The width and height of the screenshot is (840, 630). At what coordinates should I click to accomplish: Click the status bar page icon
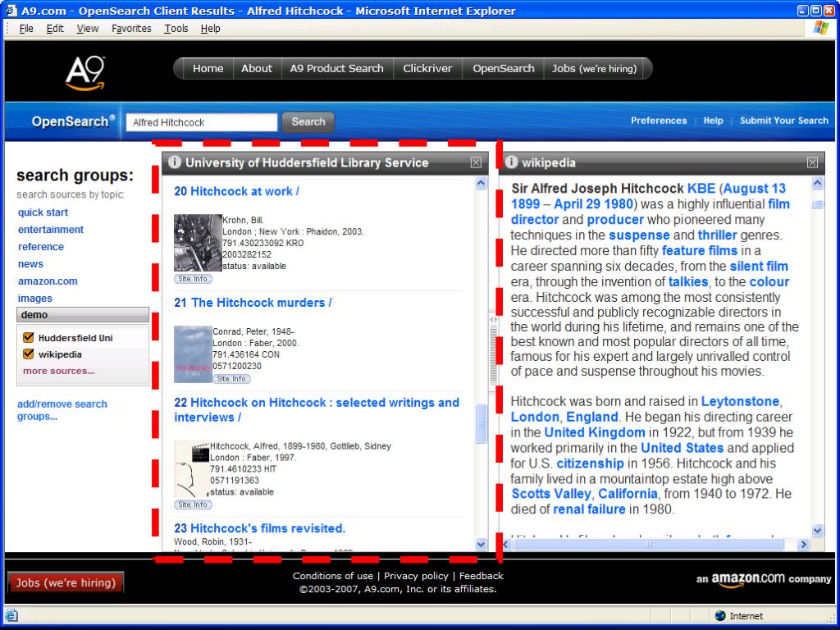(11, 615)
